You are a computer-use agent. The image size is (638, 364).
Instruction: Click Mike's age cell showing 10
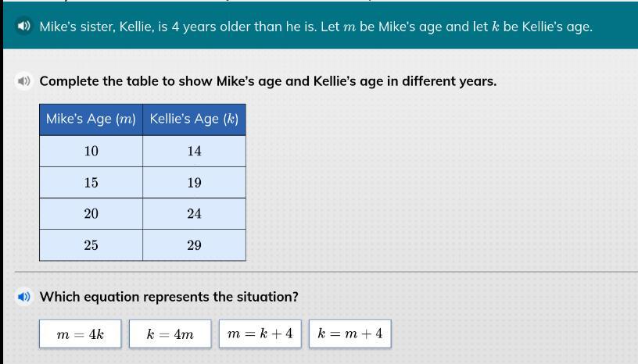pos(91,151)
